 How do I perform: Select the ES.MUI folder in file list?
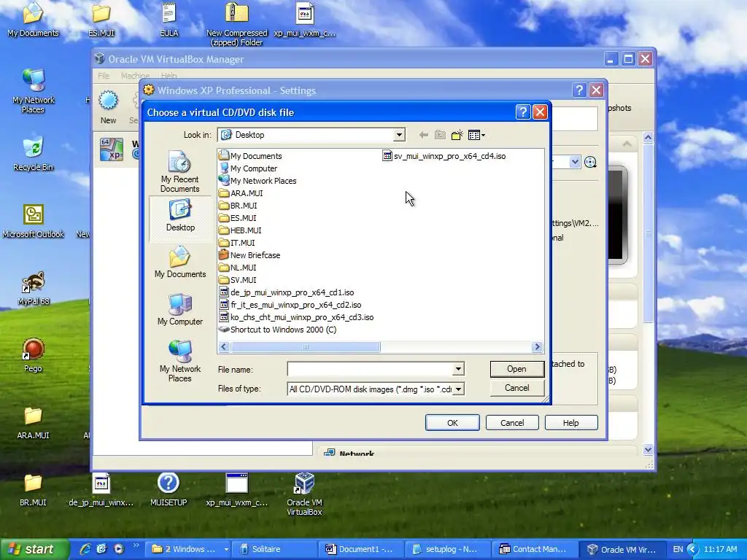(238, 218)
